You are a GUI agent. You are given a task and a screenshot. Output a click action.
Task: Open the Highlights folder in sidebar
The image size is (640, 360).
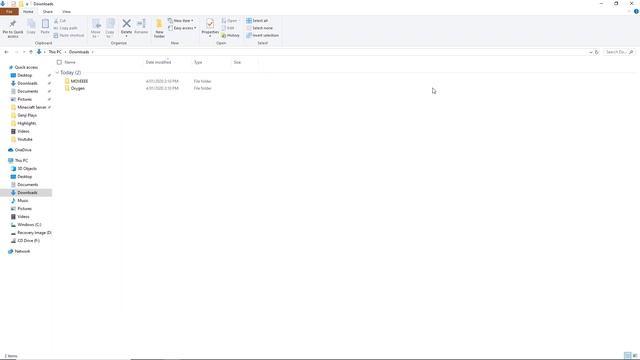tap(27, 123)
